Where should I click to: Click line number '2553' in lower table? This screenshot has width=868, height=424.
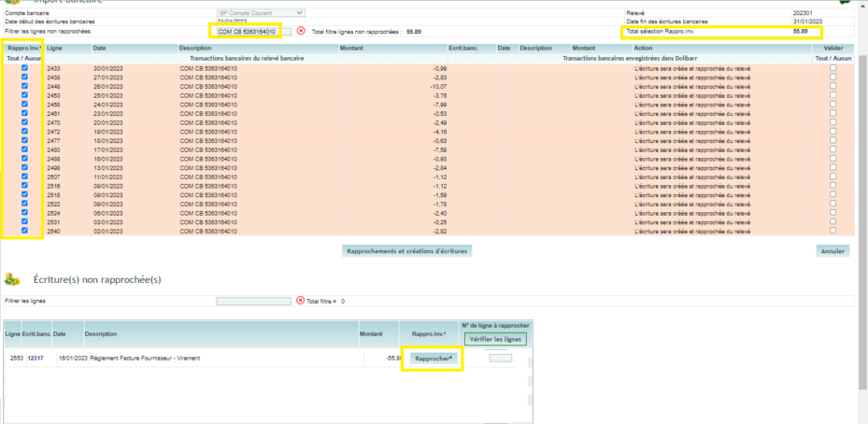tap(16, 358)
